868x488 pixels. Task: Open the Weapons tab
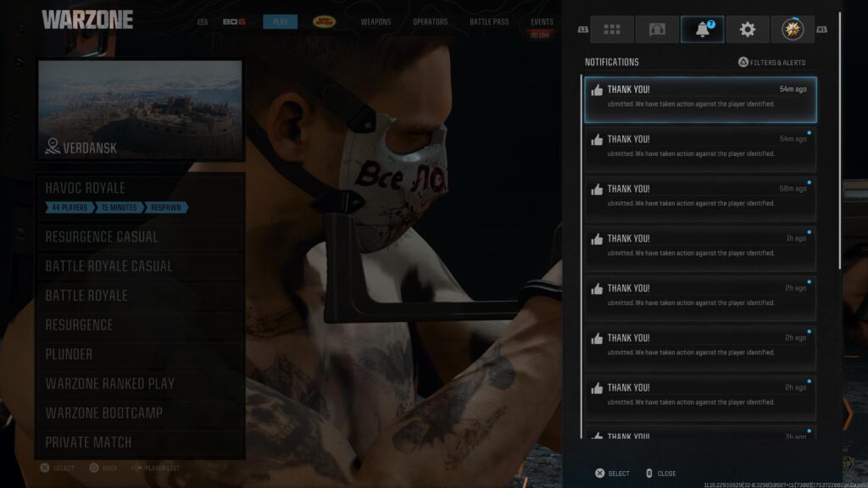click(376, 21)
